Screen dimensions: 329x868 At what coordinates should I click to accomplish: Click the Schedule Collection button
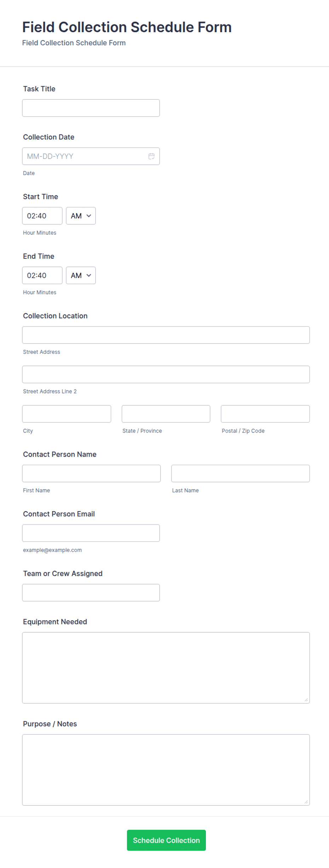pyautogui.click(x=166, y=840)
